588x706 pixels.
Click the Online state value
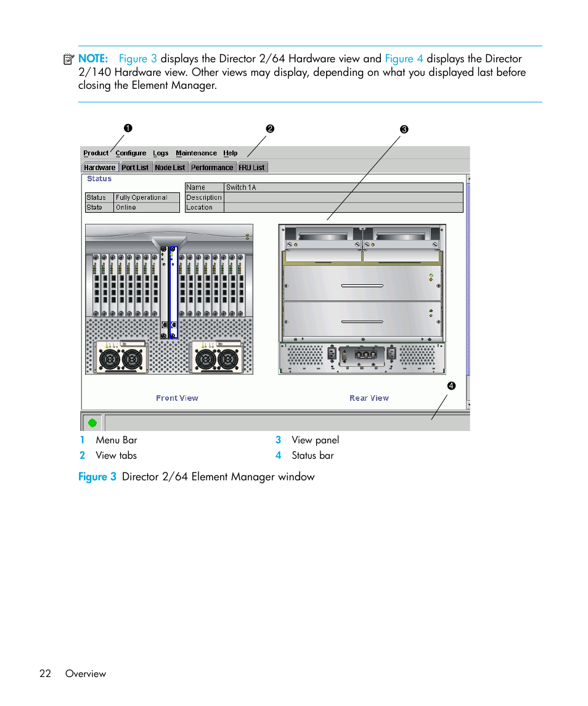coord(146,207)
